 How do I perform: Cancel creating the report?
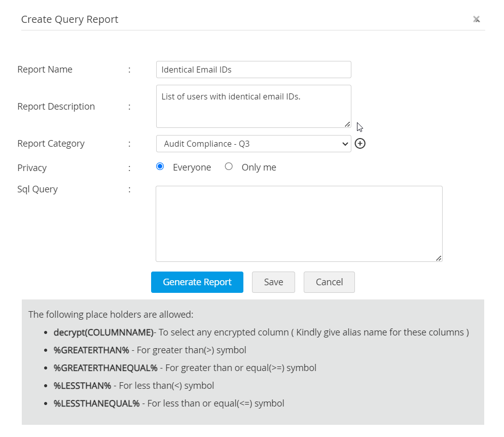tap(329, 282)
